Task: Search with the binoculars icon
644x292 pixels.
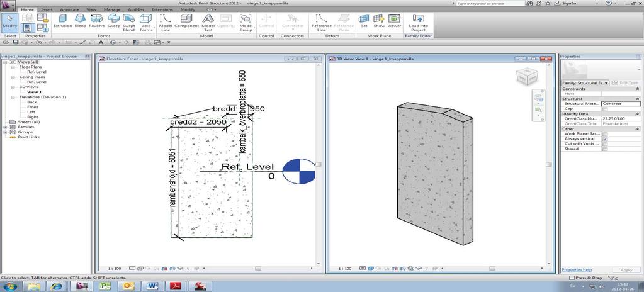Action: click(530, 3)
